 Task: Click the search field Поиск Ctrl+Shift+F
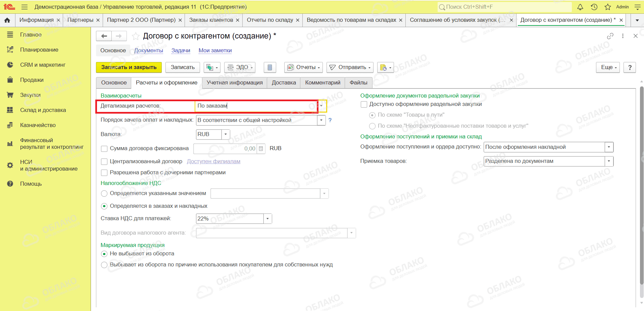click(x=504, y=7)
